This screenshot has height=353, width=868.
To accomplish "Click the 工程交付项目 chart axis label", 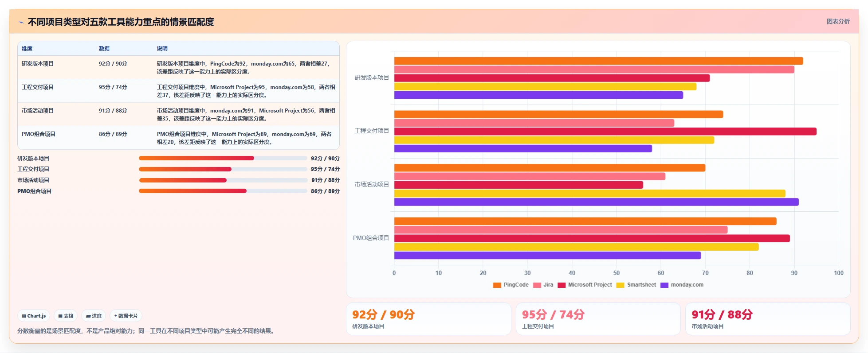I will (372, 131).
